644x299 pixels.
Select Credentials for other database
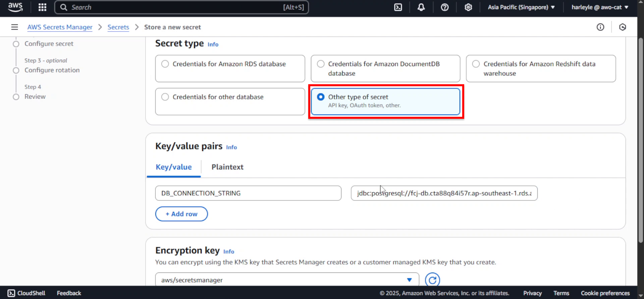click(x=230, y=101)
